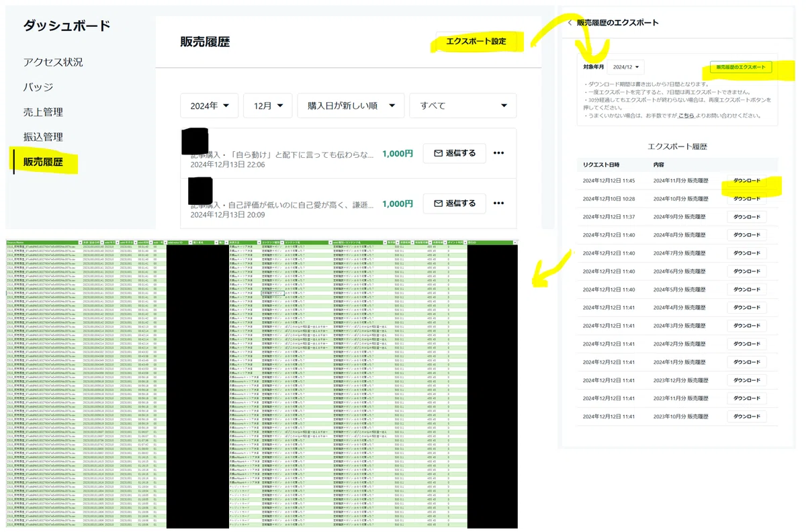Download the 2024年9月分 販売履歴

pyautogui.click(x=747, y=217)
